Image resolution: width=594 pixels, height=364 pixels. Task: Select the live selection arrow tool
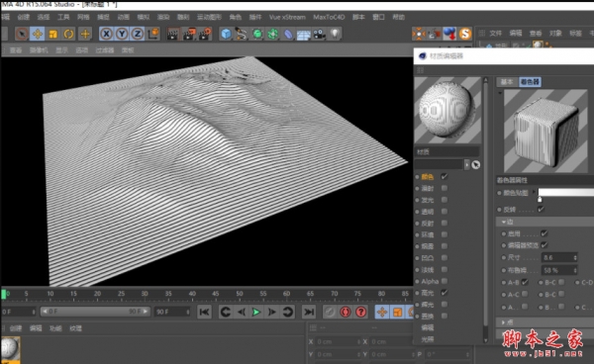22,34
